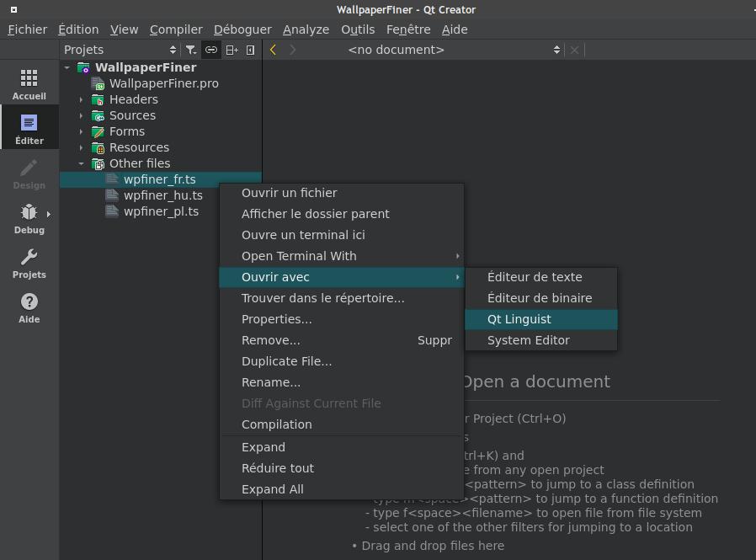This screenshot has width=756, height=560.
Task: Select Compilation in the context menu
Action: pyautogui.click(x=341, y=424)
